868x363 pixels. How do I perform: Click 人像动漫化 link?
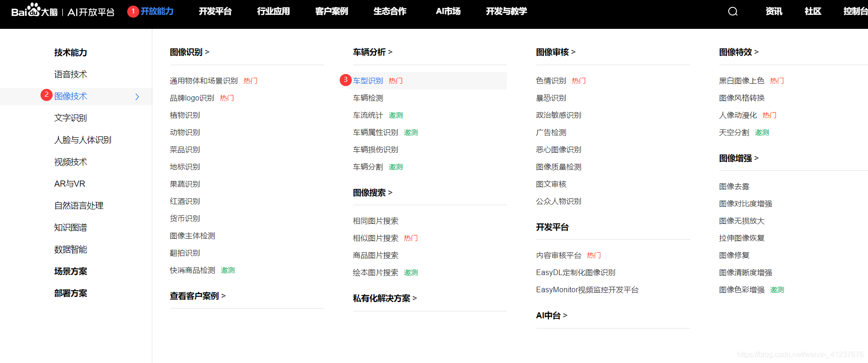[738, 115]
